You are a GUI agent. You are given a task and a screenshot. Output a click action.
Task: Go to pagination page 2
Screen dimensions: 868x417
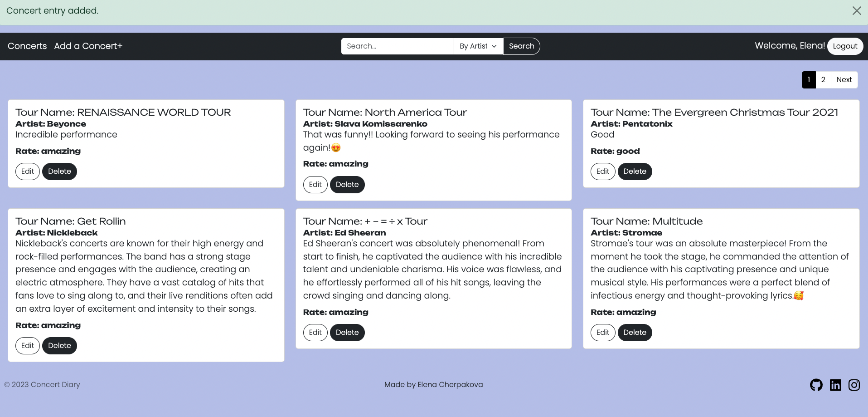pyautogui.click(x=823, y=80)
